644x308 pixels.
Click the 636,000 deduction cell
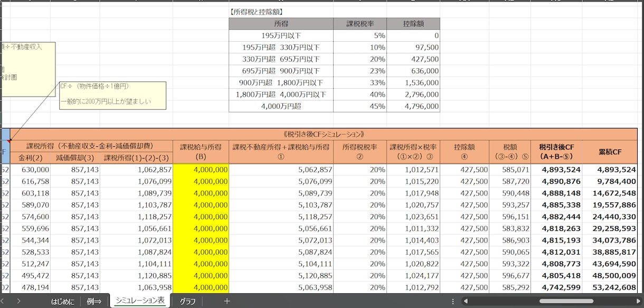[x=413, y=71]
